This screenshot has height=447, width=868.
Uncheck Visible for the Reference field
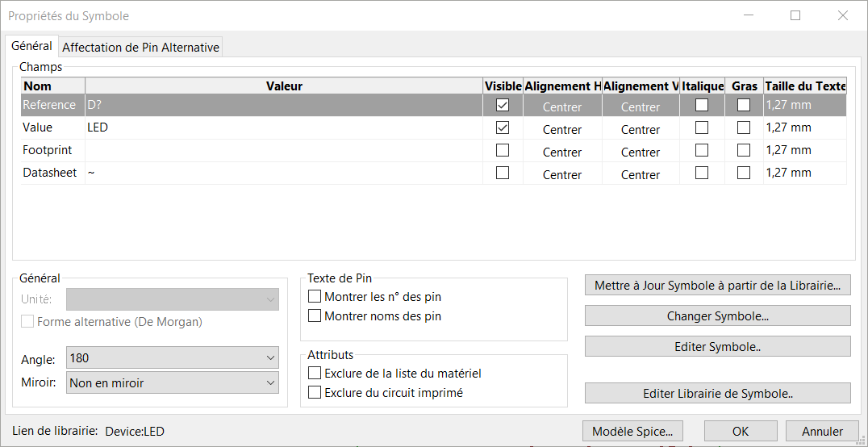tap(503, 105)
